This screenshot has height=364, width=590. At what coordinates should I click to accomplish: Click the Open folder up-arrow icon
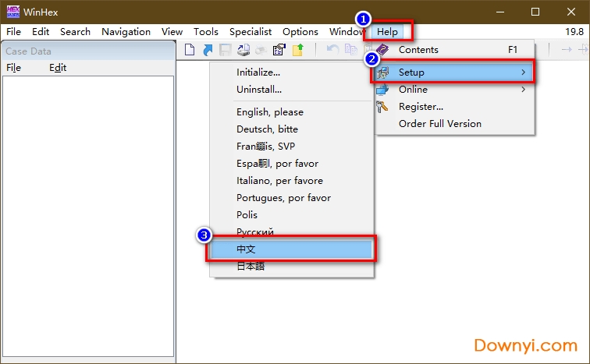(297, 50)
